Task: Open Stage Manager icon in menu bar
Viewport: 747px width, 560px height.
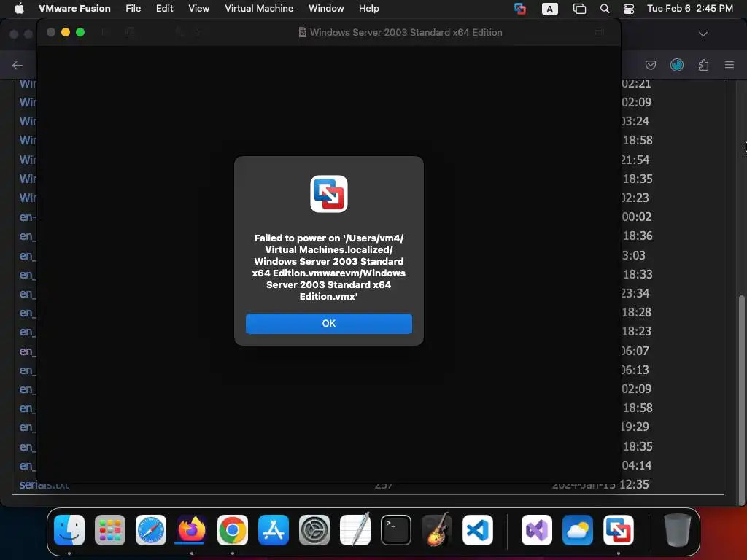Action: click(x=579, y=9)
